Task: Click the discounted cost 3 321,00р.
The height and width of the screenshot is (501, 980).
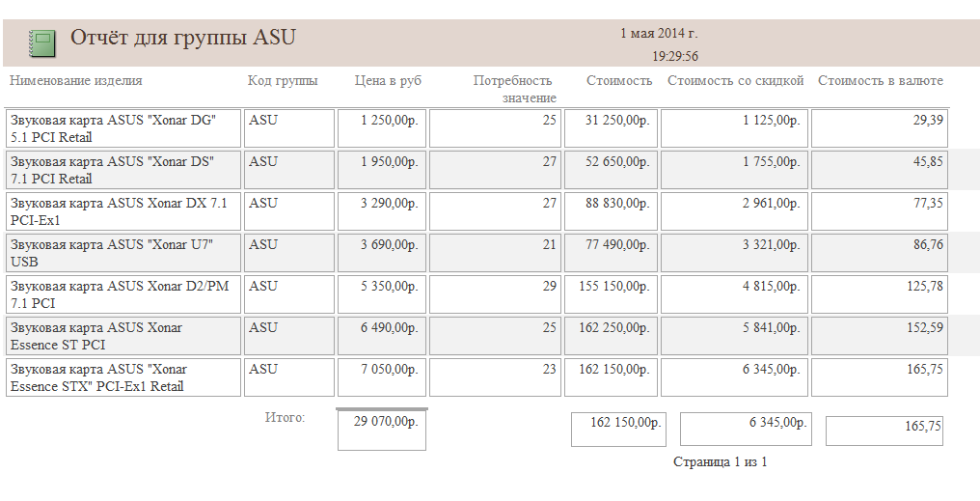Action: 734,253
